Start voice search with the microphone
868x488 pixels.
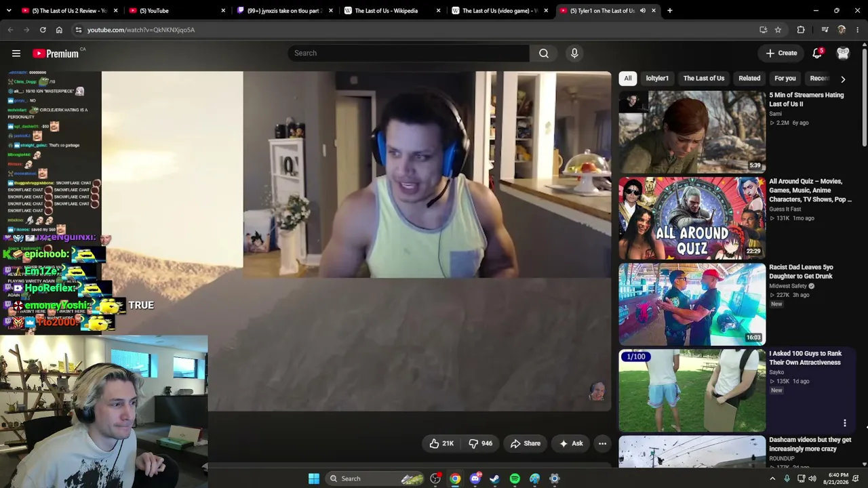pos(574,54)
